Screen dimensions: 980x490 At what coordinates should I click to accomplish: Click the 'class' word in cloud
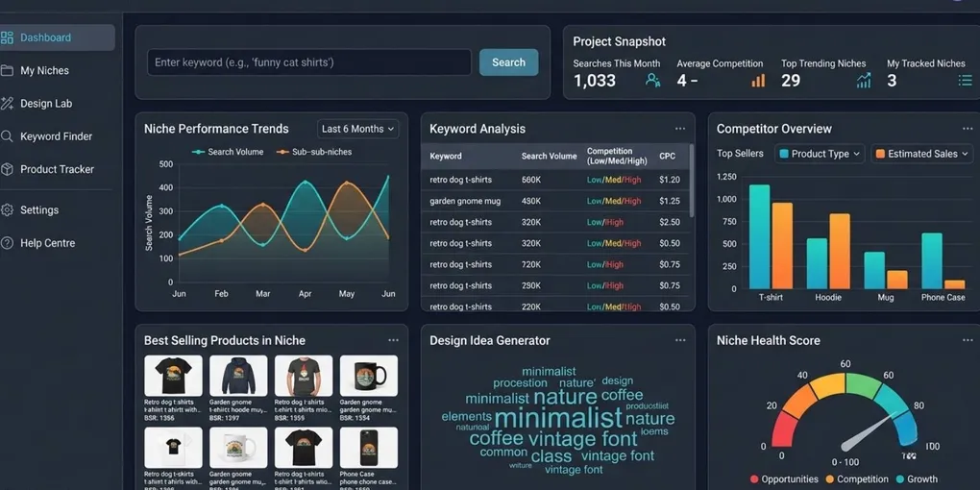[x=551, y=455]
